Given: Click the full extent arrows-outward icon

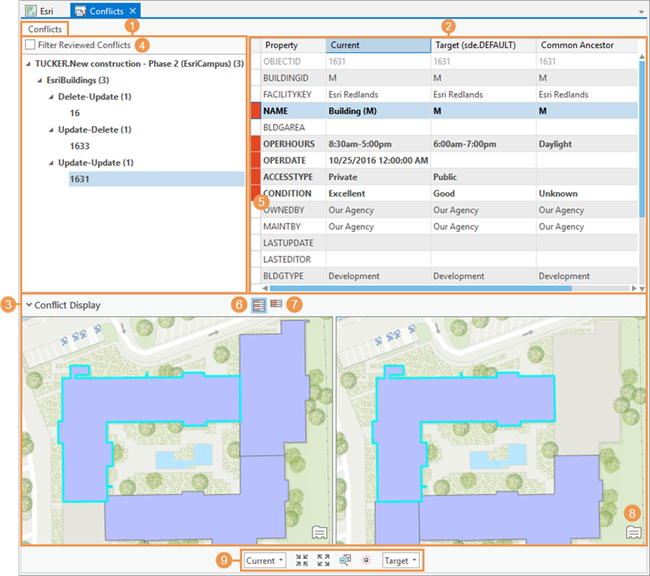Looking at the screenshot, I should 323,561.
